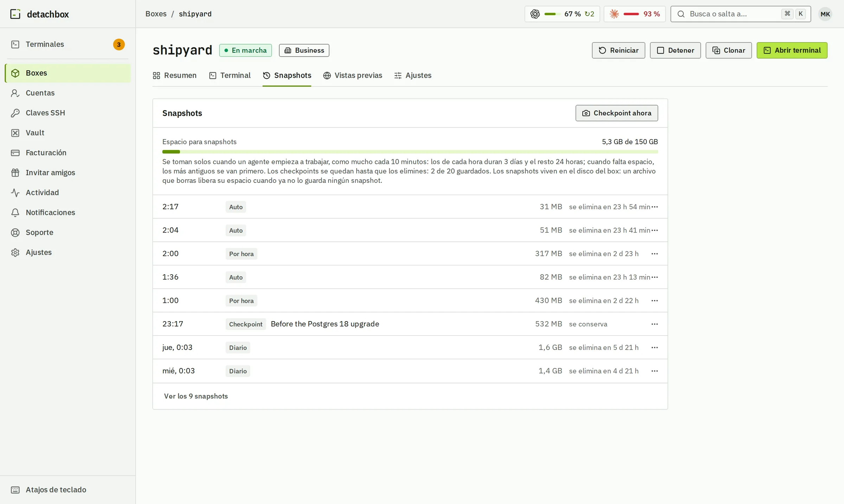844x504 pixels.
Task: Create a snapshot with Checkpoint ahora
Action: point(616,113)
